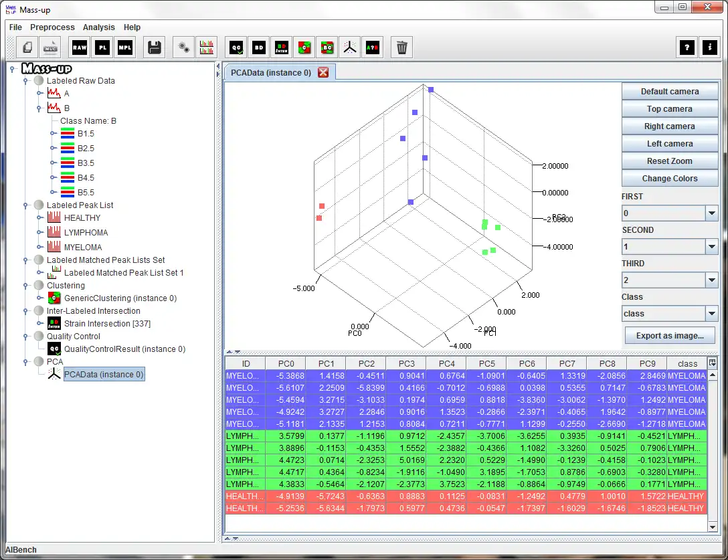Click the MPL matched peak list icon
The height and width of the screenshot is (560, 728).
tap(125, 48)
